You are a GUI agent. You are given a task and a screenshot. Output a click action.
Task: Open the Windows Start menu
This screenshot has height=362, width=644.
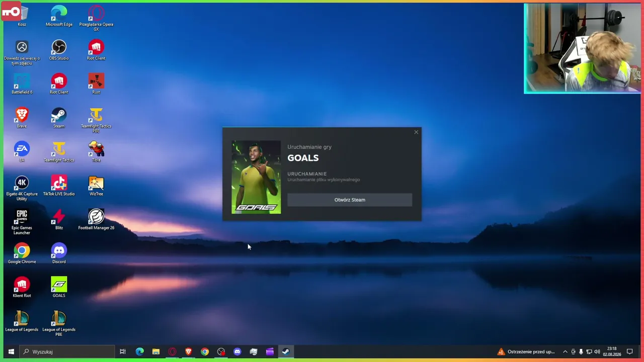tap(11, 351)
